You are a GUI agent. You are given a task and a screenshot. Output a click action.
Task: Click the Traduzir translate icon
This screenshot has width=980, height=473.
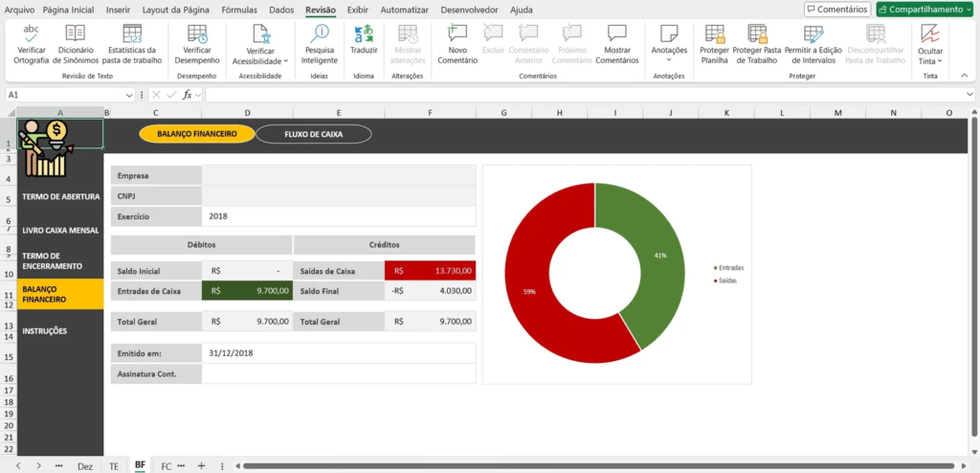pos(364,34)
